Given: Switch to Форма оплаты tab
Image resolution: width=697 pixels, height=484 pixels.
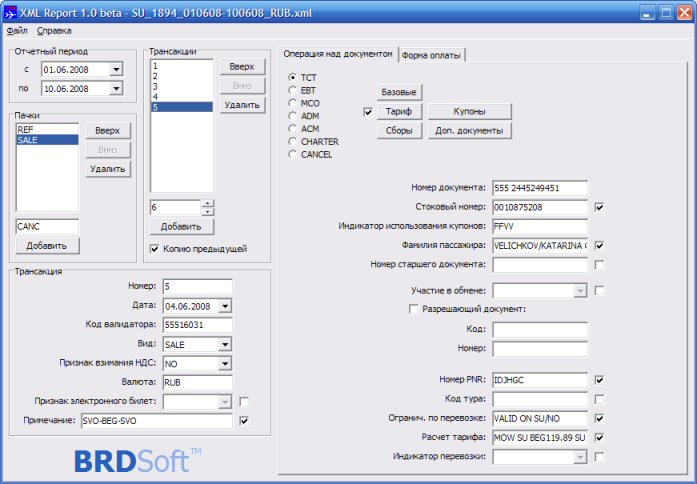Looking at the screenshot, I should [x=431, y=56].
